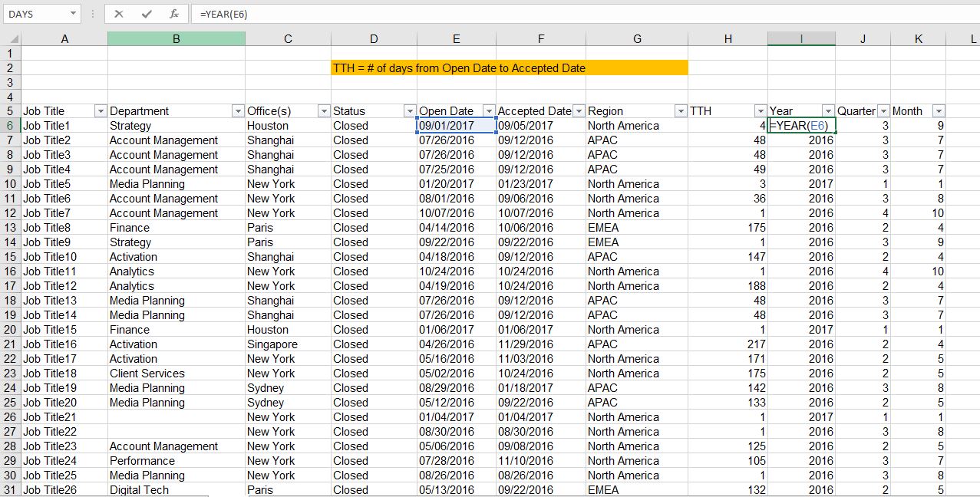Viewport: 980px width, 497px height.
Task: Click the Select All corner triangle
Action: (x=11, y=38)
